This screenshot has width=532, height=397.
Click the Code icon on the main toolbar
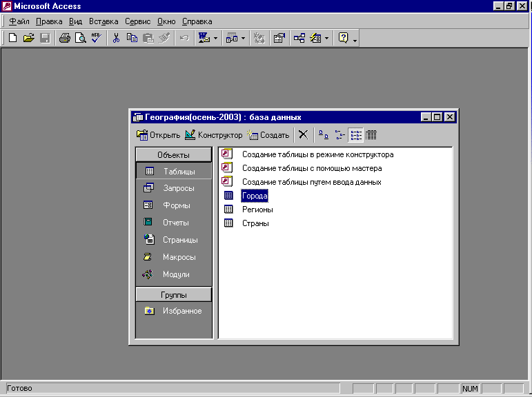pyautogui.click(x=259, y=38)
